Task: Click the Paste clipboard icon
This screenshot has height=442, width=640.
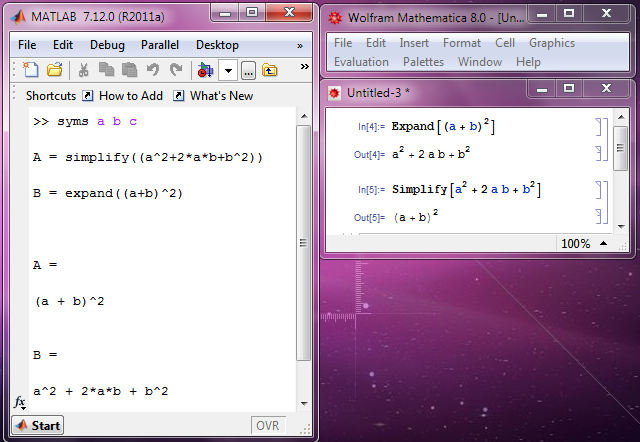Action: click(129, 70)
